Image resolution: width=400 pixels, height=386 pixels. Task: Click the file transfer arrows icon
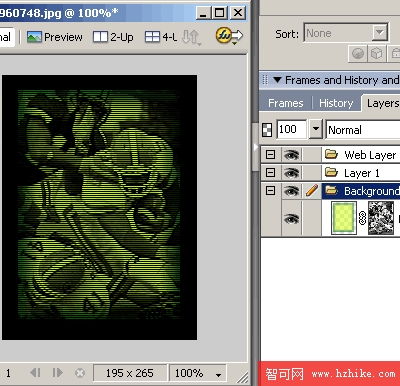(191, 37)
